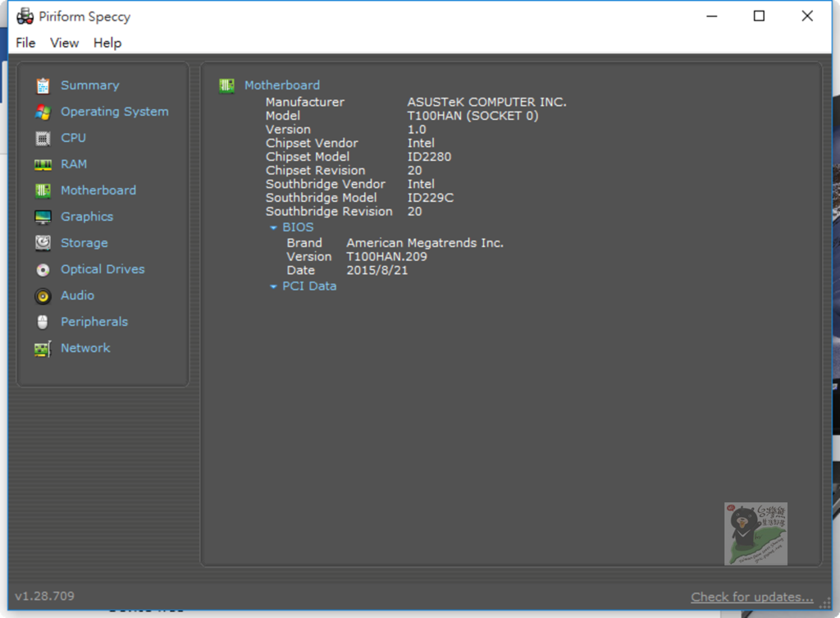Go to the RAM section
The height and width of the screenshot is (618, 840).
point(74,164)
